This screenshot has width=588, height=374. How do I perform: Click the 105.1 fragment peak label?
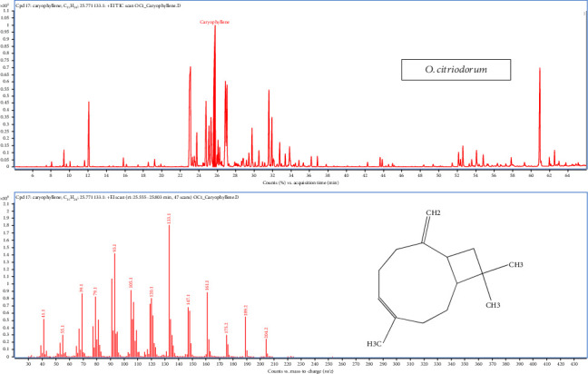point(131,283)
